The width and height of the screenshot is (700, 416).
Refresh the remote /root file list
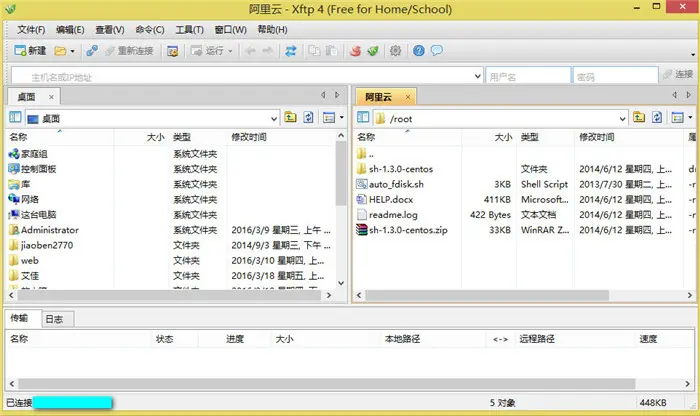point(657,117)
